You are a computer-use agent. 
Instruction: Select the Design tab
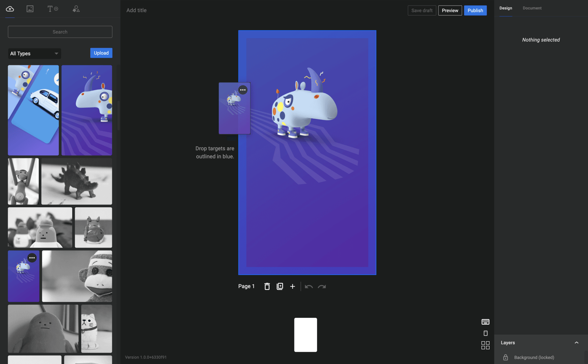pos(505,8)
